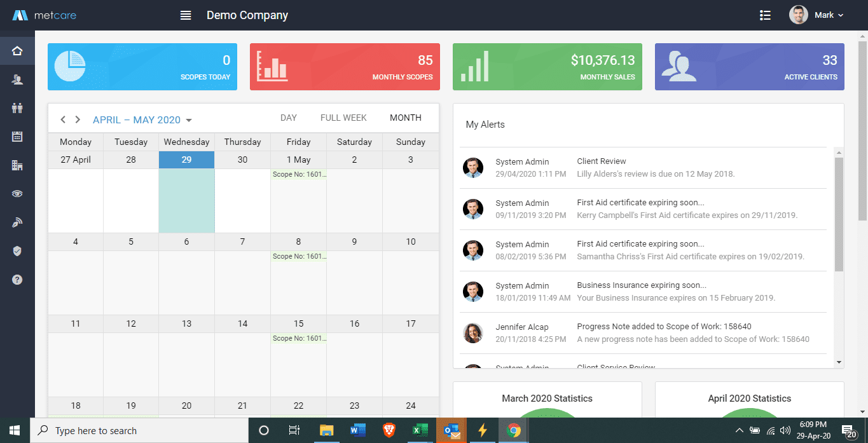Open the Scope No event on 1 May
Screen dimensions: 868x443
click(298, 174)
